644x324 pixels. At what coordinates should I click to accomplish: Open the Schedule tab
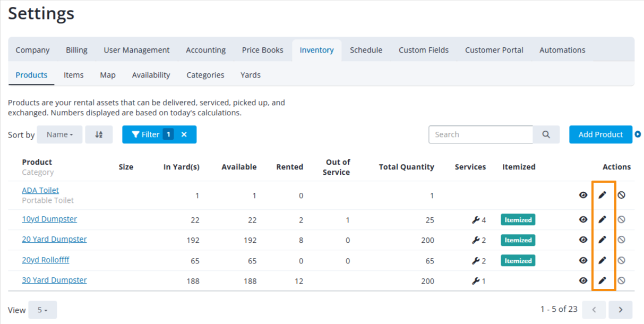pos(366,50)
